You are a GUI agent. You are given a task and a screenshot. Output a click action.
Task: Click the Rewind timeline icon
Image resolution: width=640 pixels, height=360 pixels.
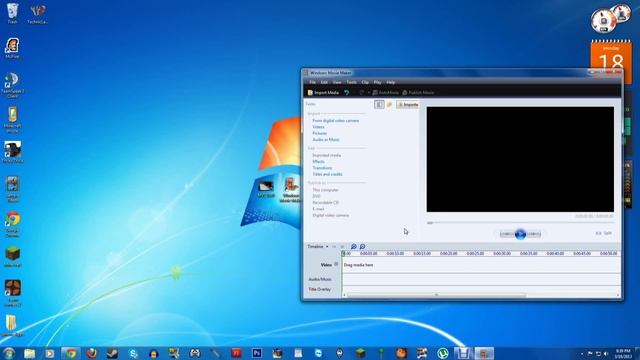point(334,247)
